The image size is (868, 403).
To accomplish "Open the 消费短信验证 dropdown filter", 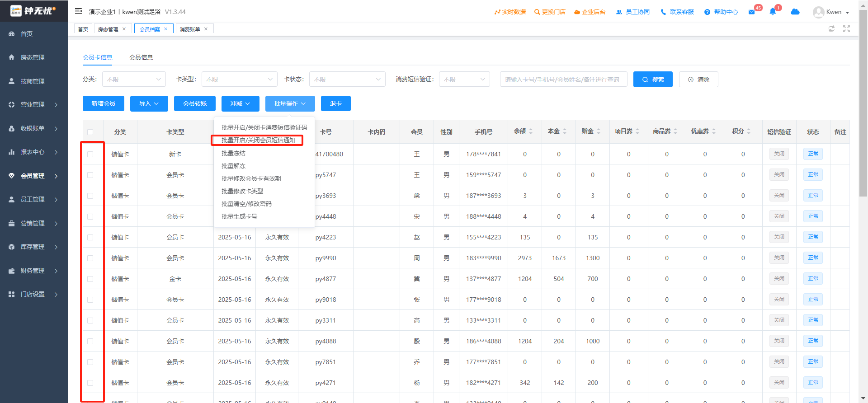I will coord(464,79).
